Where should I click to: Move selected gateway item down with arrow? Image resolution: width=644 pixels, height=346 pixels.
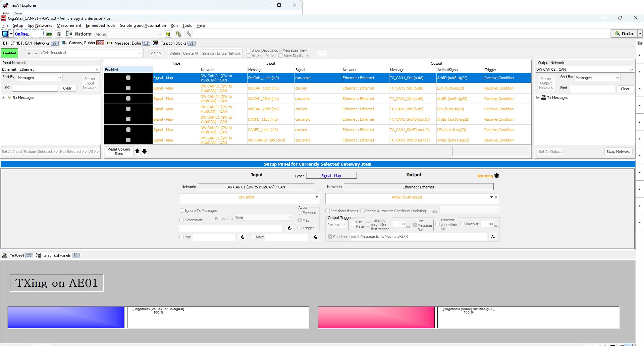point(145,152)
